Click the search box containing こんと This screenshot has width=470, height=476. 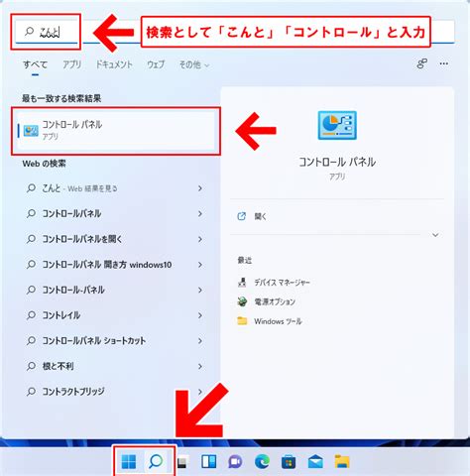coord(235,32)
